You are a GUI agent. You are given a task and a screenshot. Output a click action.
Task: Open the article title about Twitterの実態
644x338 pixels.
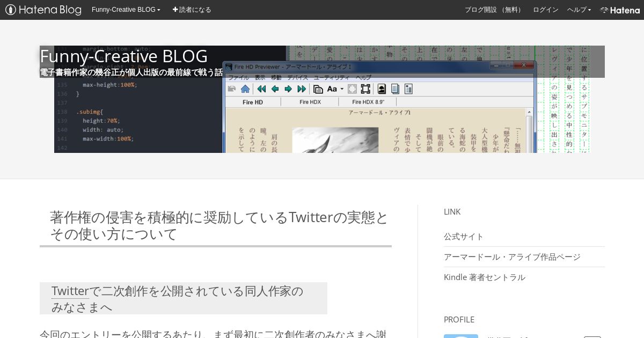(219, 226)
